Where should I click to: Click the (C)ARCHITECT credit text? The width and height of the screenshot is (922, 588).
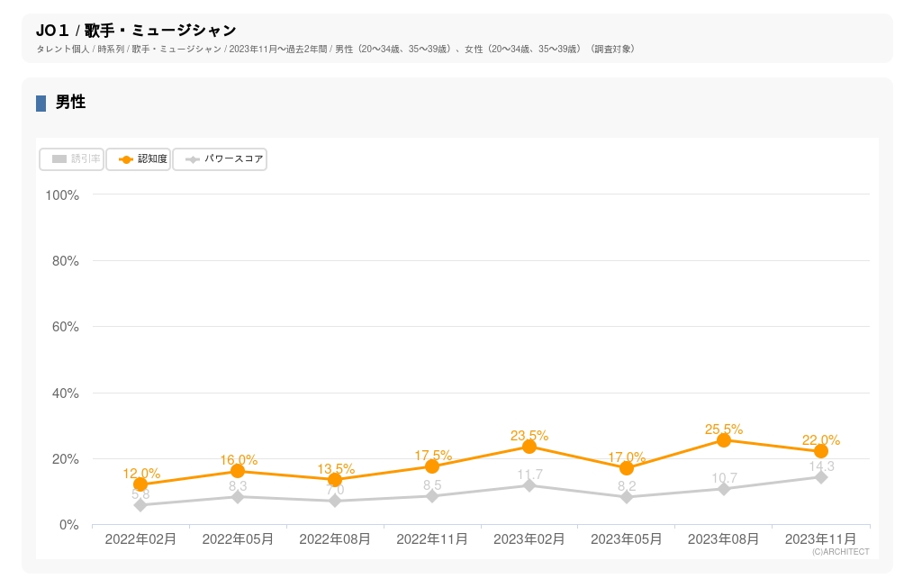[841, 552]
